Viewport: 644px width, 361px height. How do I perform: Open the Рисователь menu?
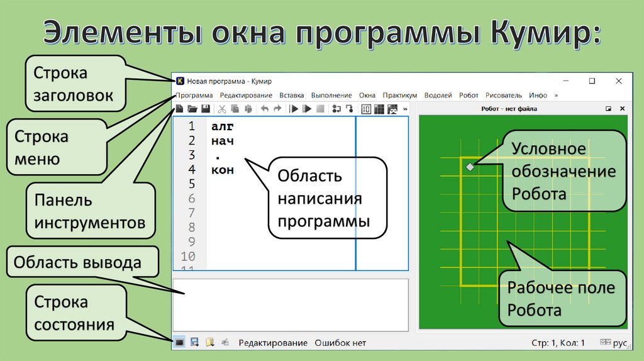click(504, 95)
